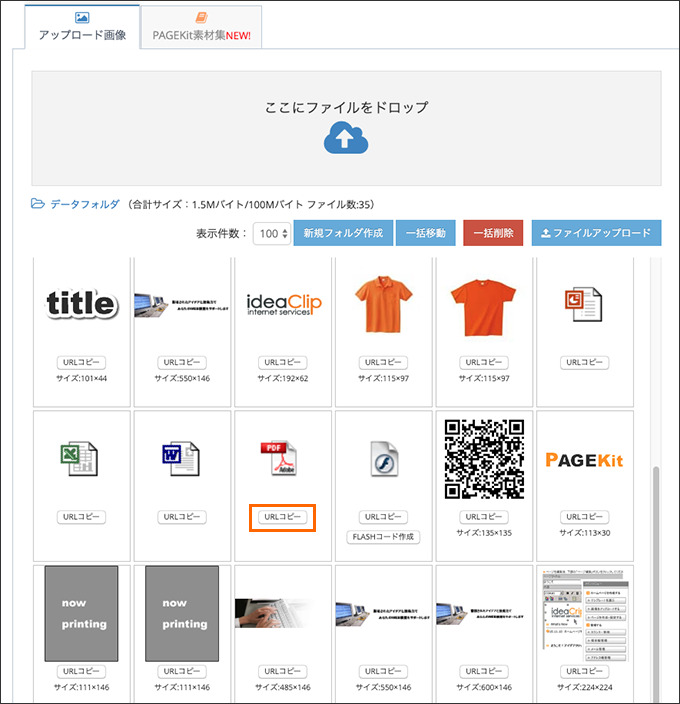Select the PAGEKit logo thumbnail
The image size is (680, 704).
coord(584,460)
